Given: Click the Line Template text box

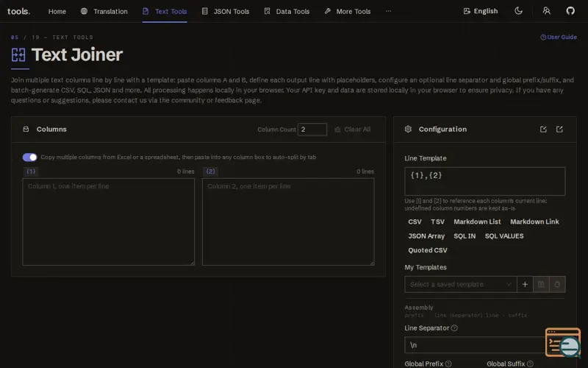Looking at the screenshot, I should 485,181.
